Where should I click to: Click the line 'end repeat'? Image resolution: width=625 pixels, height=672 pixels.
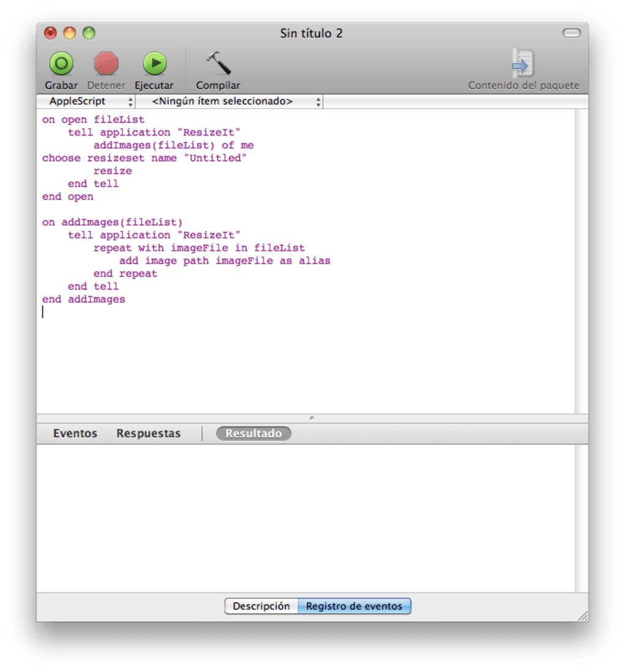pos(125,274)
